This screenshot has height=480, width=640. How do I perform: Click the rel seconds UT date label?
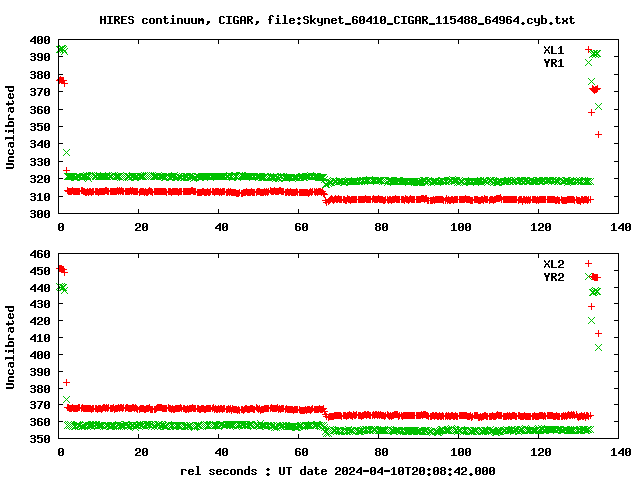338,471
